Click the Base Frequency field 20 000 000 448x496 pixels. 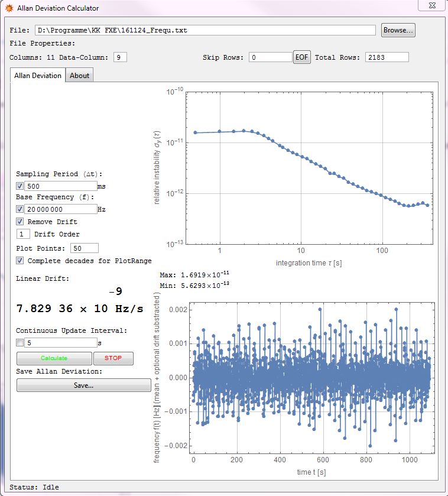point(61,209)
